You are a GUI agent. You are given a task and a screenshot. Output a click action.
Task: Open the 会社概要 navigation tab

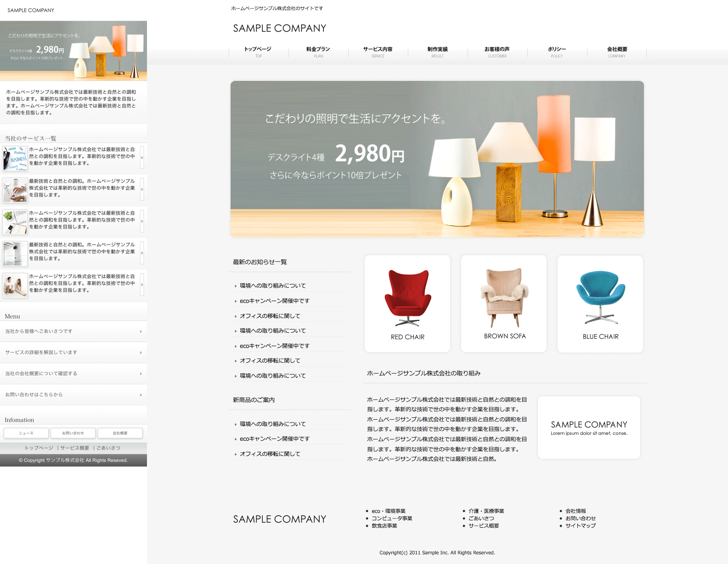click(x=616, y=51)
